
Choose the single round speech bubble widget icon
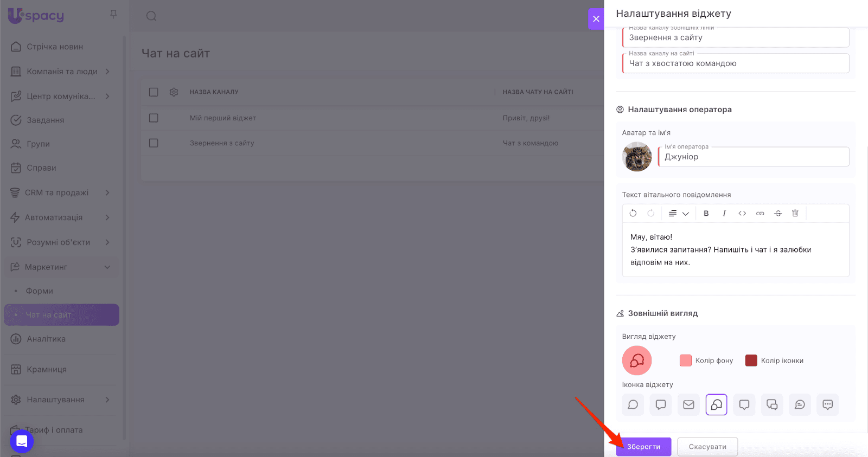point(633,404)
